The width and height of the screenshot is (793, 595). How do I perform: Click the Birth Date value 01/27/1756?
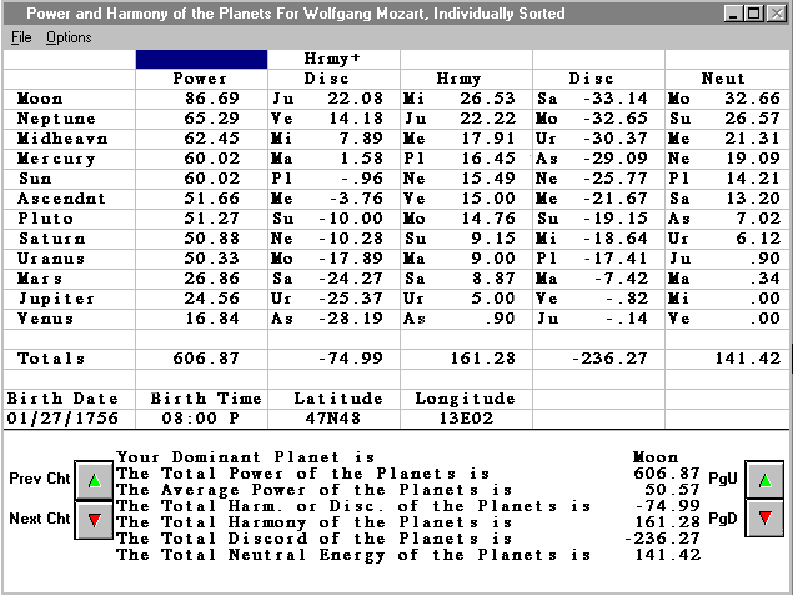(x=60, y=418)
